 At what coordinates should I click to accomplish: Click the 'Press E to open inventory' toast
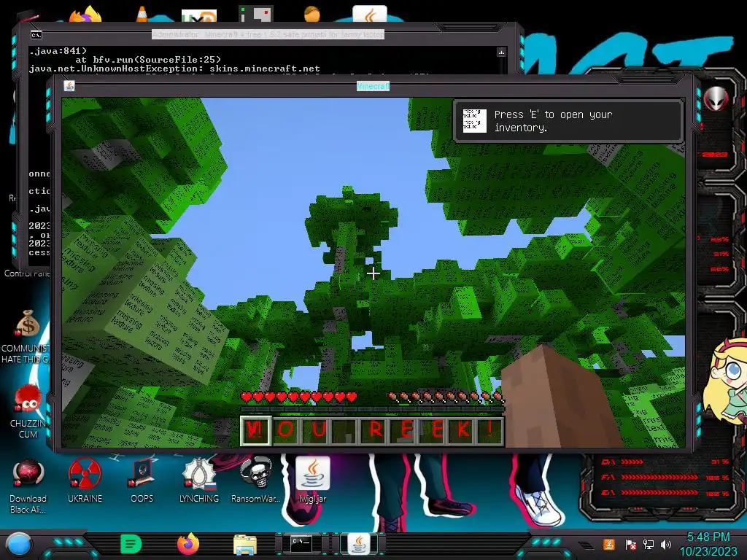(569, 121)
